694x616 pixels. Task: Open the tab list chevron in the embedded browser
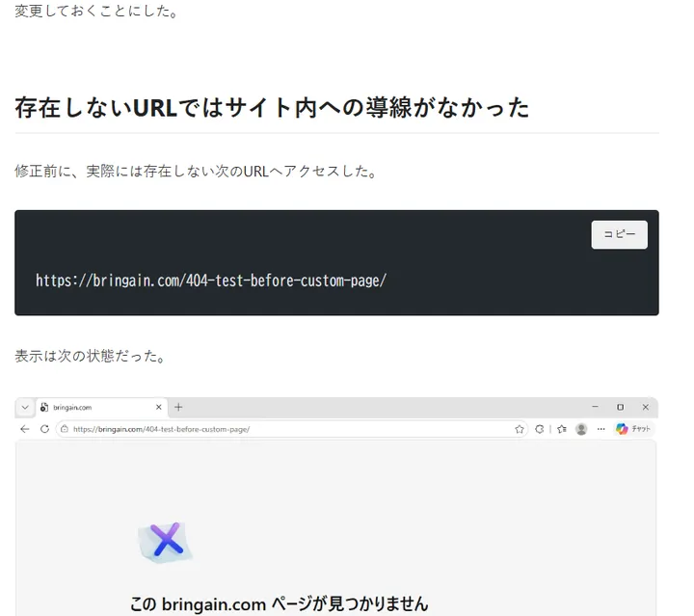(25, 407)
